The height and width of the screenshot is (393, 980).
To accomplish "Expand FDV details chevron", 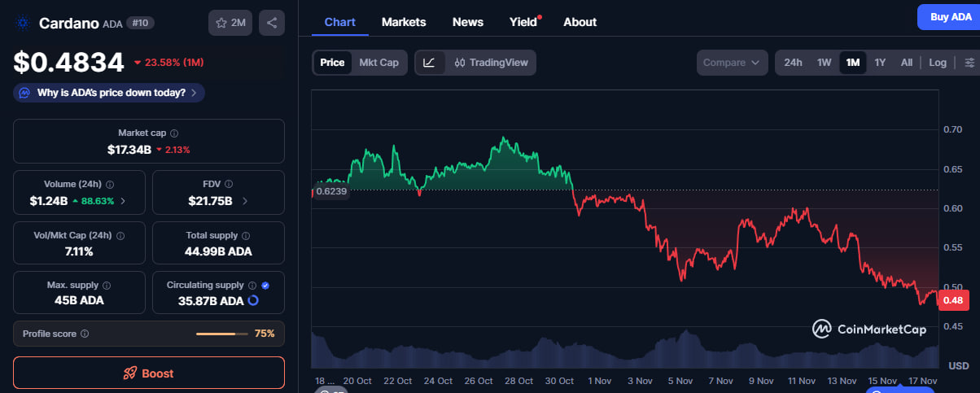I will coord(245,200).
